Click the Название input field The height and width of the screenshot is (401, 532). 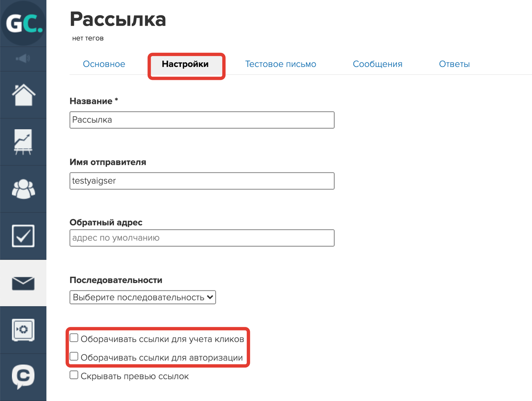[202, 120]
